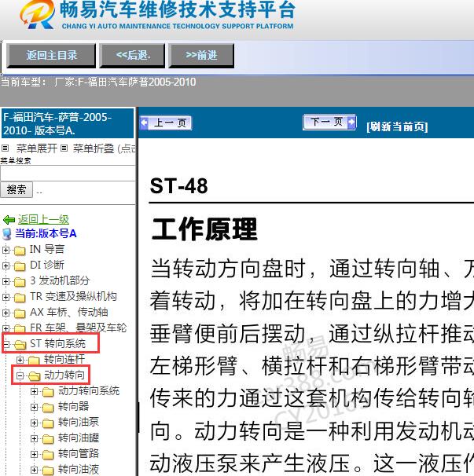Click folder icon of 转向油泵
This screenshot has width=474, height=476.
point(48,423)
